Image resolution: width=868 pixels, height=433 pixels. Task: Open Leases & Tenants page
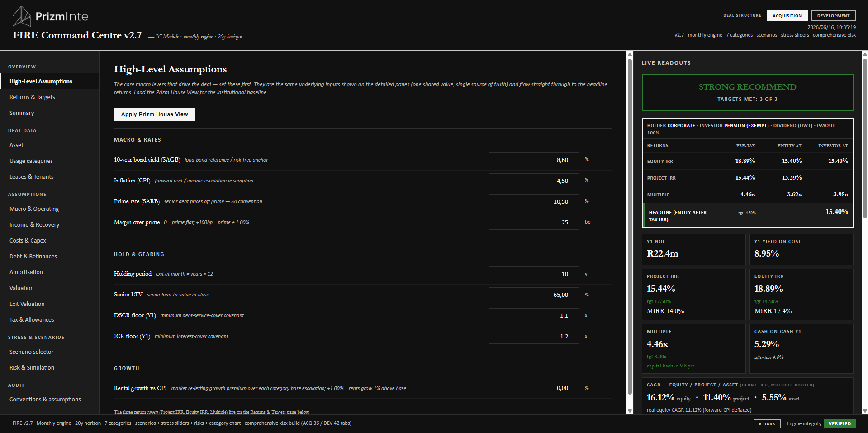(x=49, y=177)
